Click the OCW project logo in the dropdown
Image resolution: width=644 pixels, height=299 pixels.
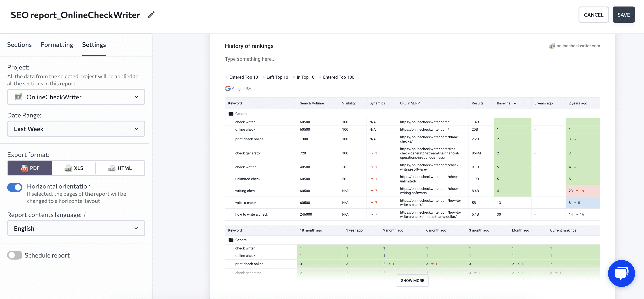click(18, 97)
